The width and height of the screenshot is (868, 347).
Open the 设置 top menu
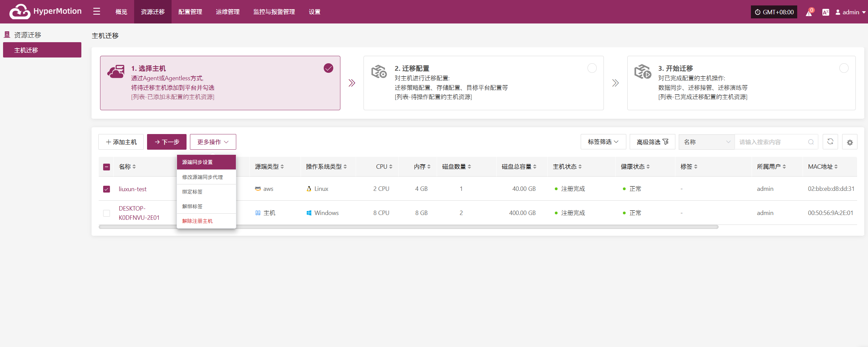[315, 12]
